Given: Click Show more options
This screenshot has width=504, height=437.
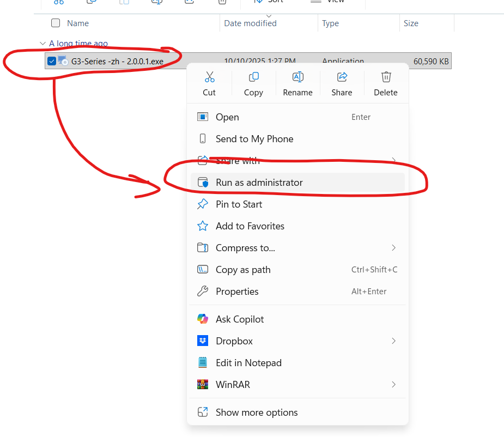Looking at the screenshot, I should point(257,412).
